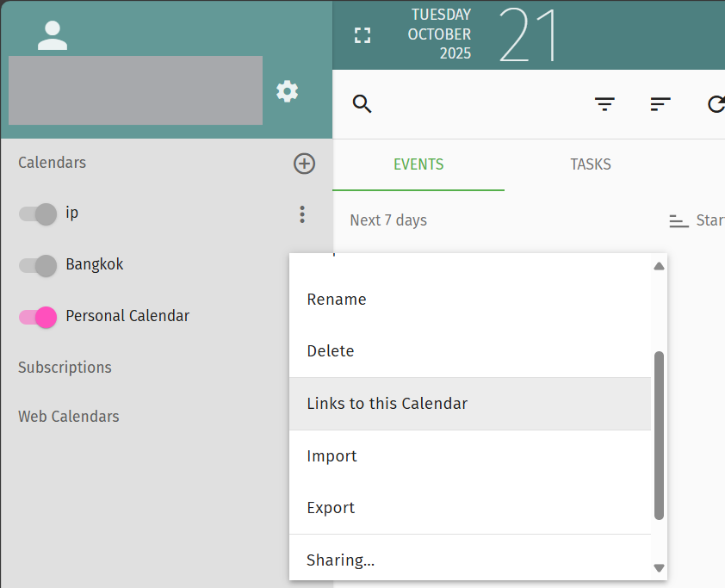Open the ip calendar options menu

(x=301, y=214)
